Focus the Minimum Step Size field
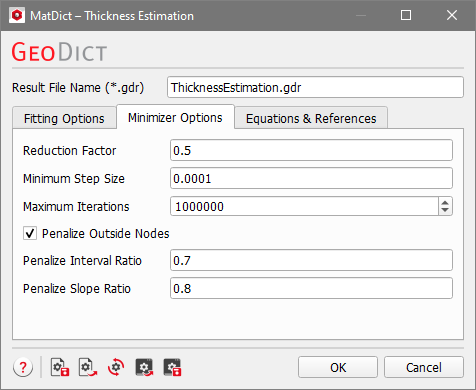This screenshot has height=390, width=476. 311,178
